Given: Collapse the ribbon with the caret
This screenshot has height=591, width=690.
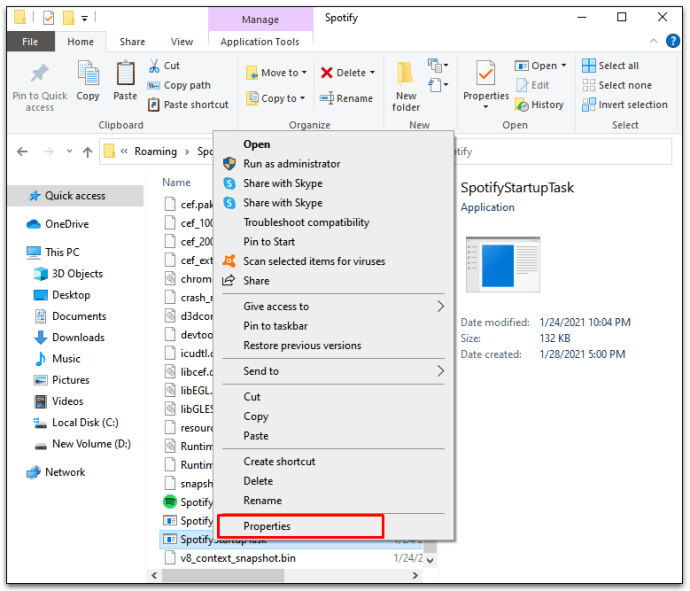Looking at the screenshot, I should (x=654, y=41).
